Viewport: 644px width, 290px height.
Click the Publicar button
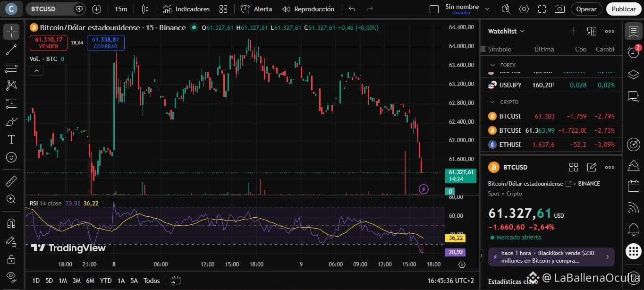click(x=624, y=9)
